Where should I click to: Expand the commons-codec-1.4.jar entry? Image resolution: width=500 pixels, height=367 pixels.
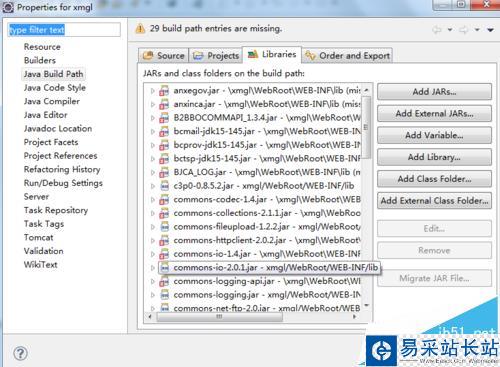coord(152,200)
